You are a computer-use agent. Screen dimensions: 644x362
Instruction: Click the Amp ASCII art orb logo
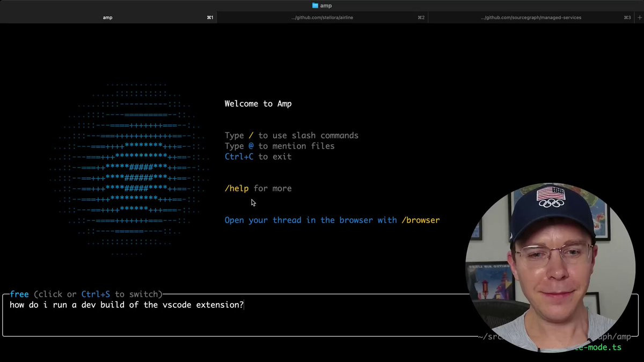[129, 169]
